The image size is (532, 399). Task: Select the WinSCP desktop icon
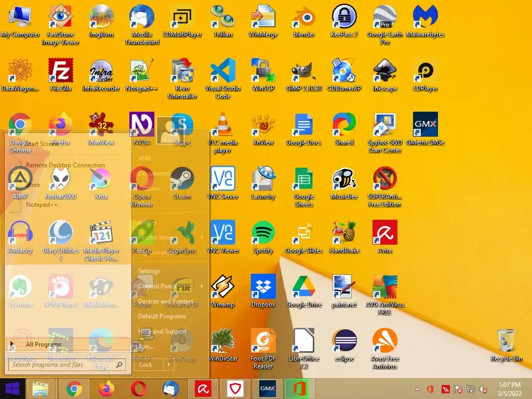[x=263, y=75]
